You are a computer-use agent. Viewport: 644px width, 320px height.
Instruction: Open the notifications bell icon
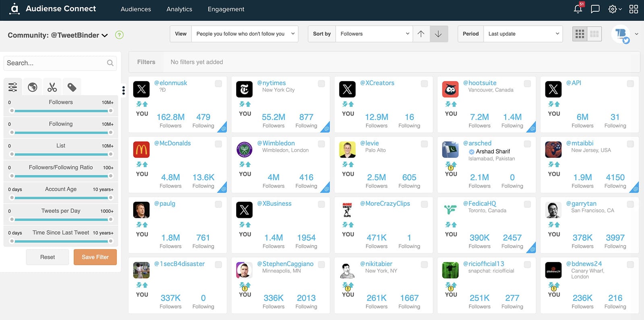click(578, 9)
